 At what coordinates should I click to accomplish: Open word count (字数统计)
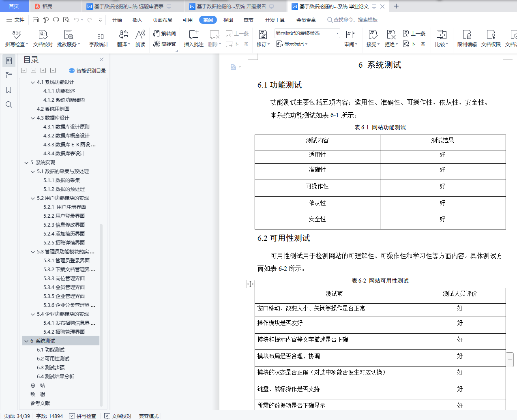pyautogui.click(x=99, y=39)
